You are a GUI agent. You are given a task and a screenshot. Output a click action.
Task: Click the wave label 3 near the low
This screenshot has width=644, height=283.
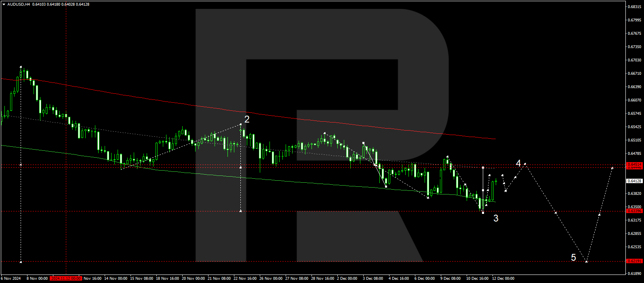[496, 218]
